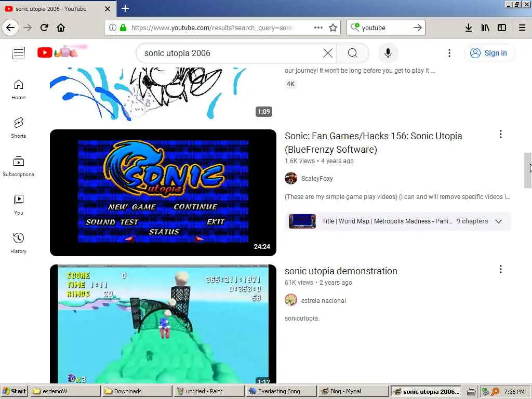The width and height of the screenshot is (532, 399).
Task: Click the estrela nacional channel avatar
Action: click(x=291, y=300)
